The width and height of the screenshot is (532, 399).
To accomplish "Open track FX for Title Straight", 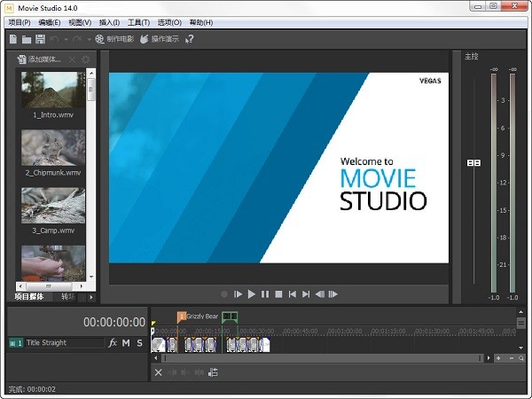I will [113, 343].
